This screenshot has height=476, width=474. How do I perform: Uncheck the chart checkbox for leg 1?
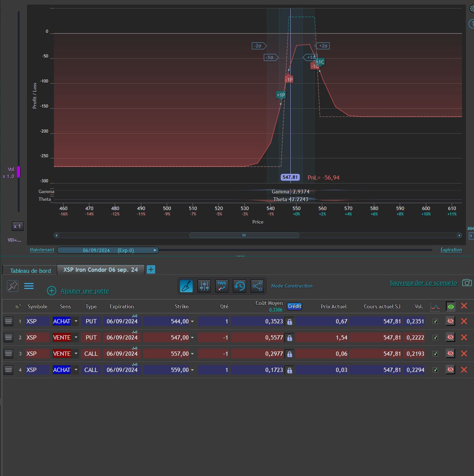pos(435,321)
